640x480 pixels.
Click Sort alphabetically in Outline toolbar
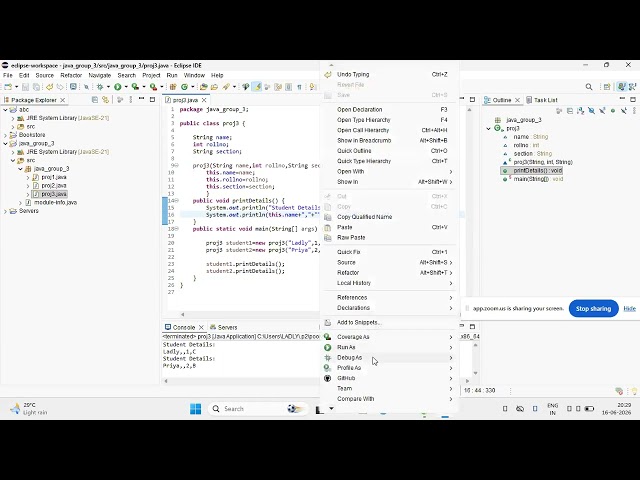pos(580,111)
